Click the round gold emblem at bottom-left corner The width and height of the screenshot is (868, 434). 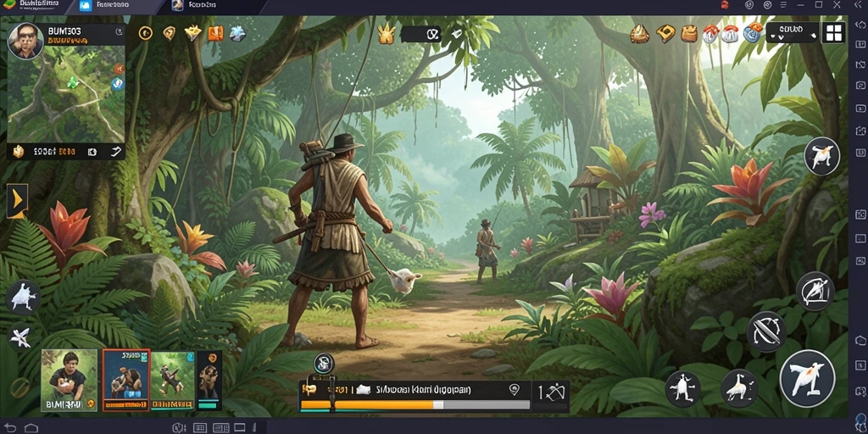19,387
